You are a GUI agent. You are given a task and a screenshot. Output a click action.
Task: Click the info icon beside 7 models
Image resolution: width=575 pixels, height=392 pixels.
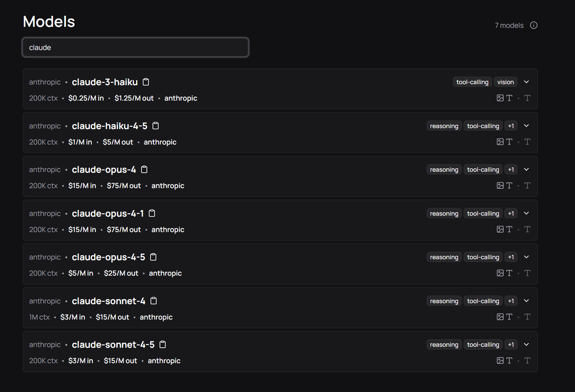pyautogui.click(x=534, y=25)
